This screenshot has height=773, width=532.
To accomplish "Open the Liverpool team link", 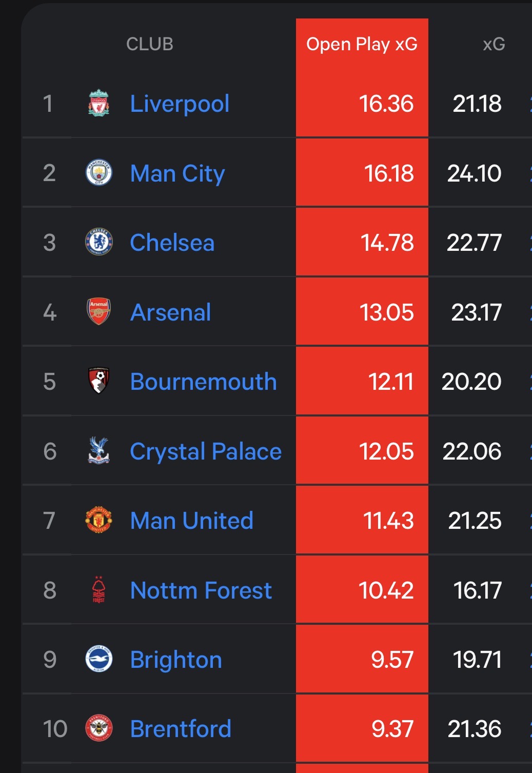I will pos(180,104).
